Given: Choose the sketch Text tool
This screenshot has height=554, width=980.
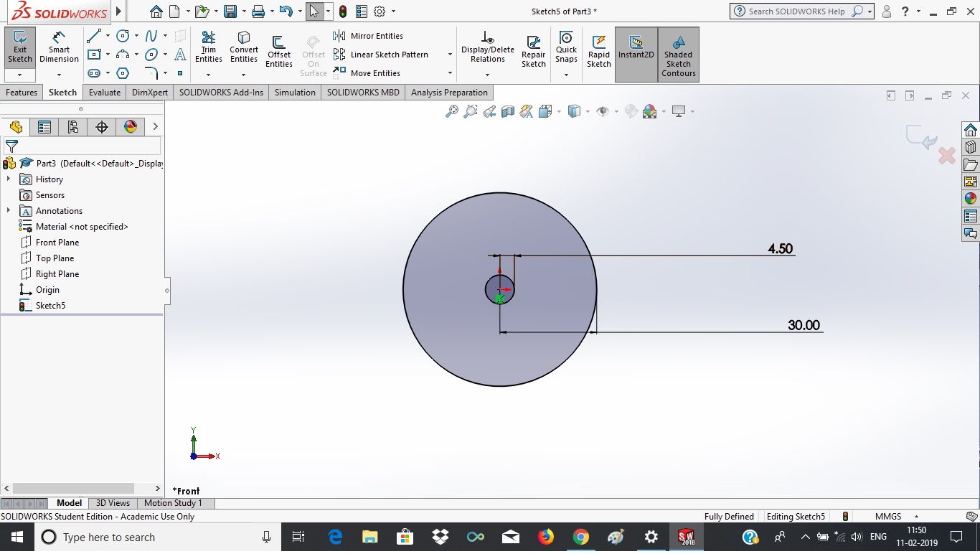Looking at the screenshot, I should (180, 55).
